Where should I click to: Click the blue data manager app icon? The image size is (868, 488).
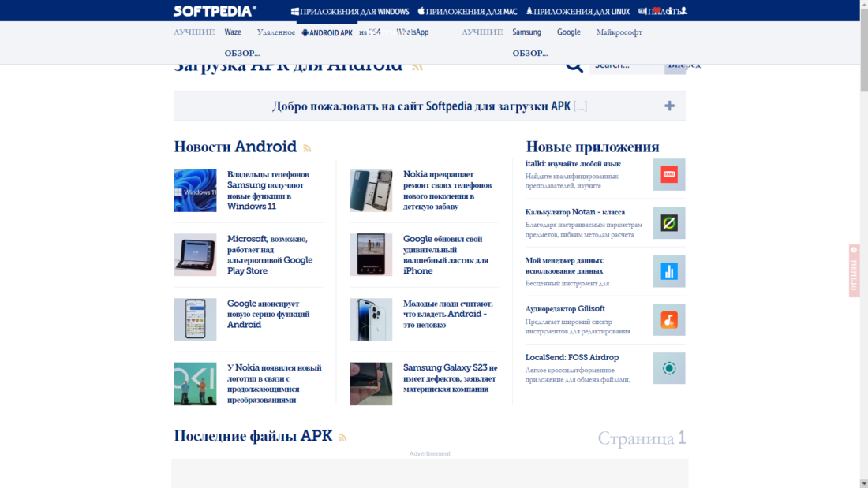pyautogui.click(x=668, y=271)
